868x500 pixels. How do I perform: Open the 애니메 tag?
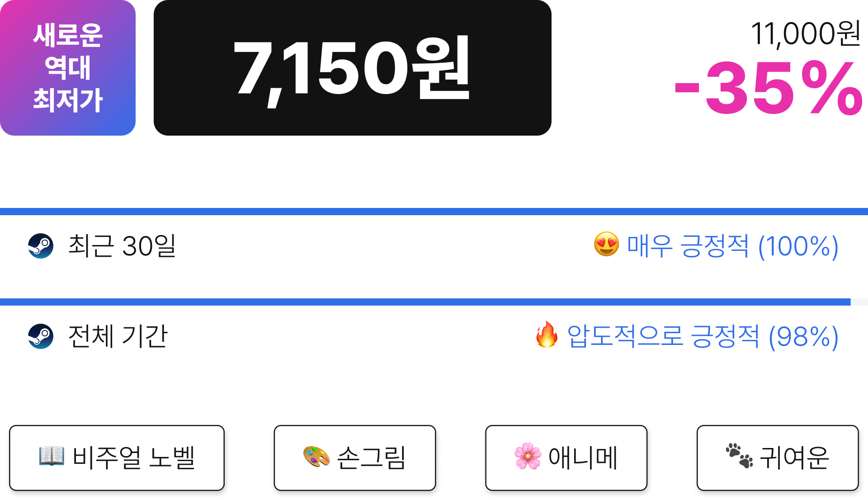pyautogui.click(x=566, y=458)
